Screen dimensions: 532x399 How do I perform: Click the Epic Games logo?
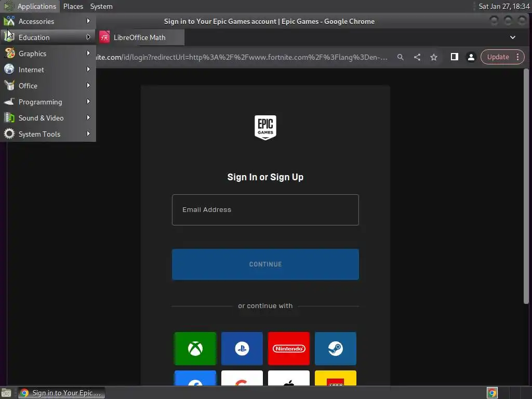265,128
